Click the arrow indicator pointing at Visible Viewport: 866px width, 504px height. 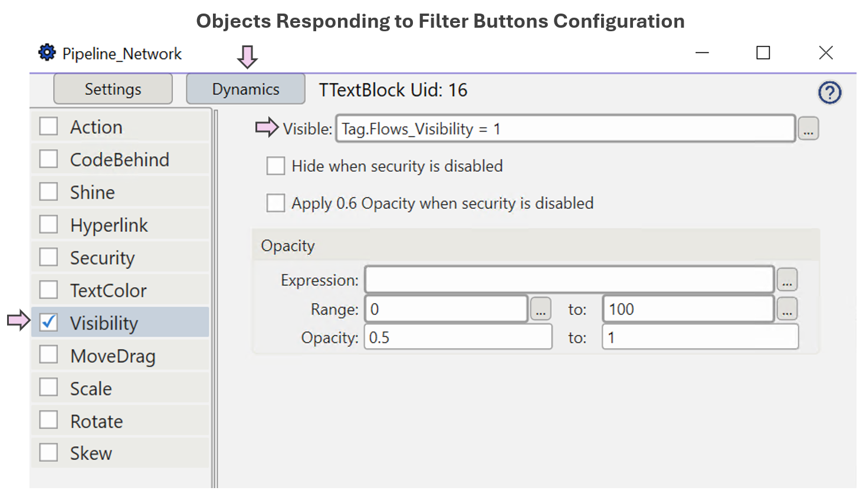coord(266,128)
